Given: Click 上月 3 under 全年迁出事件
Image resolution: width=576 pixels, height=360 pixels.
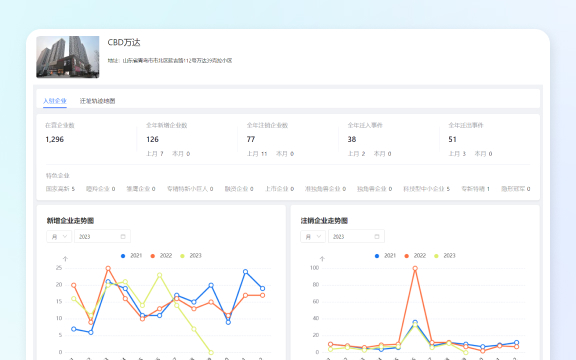Looking at the screenshot, I should click(x=457, y=154).
